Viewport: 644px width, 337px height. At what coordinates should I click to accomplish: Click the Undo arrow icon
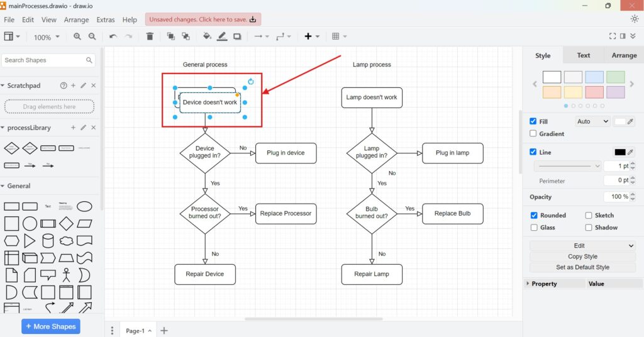[x=113, y=36]
